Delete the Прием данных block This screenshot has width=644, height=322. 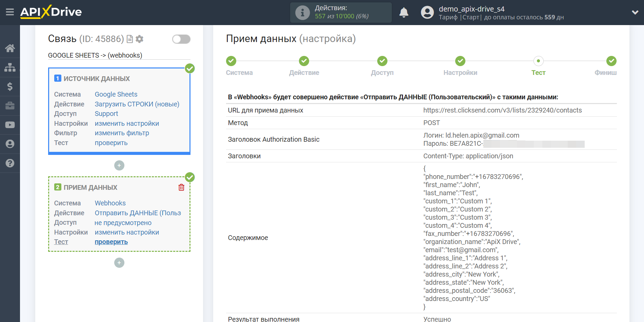coord(181,187)
